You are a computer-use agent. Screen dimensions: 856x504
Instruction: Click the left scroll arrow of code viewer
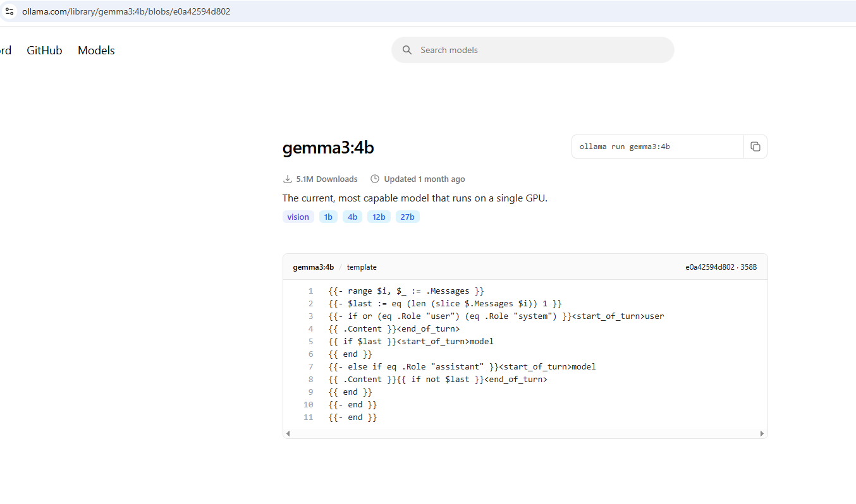288,433
